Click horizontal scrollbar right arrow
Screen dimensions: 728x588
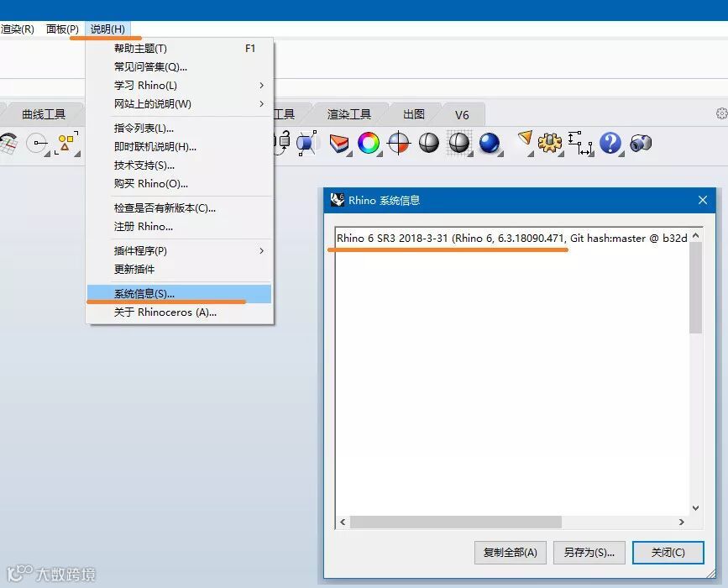[x=682, y=522]
